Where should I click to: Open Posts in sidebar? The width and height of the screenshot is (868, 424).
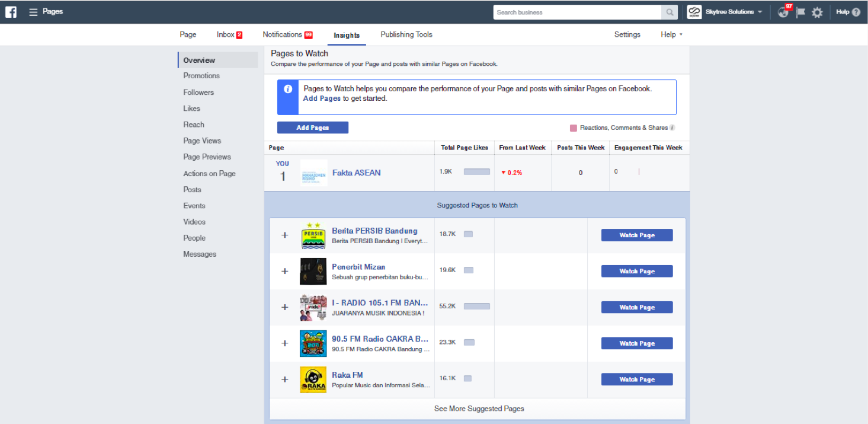point(192,190)
